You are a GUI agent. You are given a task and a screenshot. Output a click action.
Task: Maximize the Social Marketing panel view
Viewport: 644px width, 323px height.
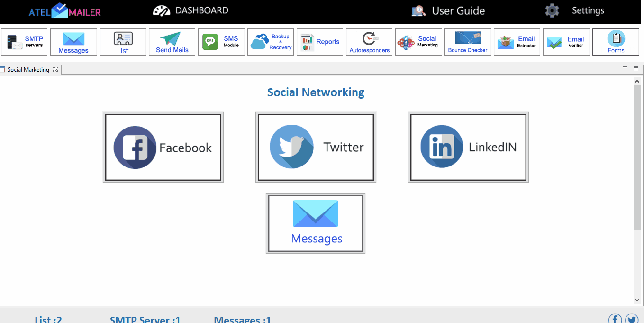coord(636,69)
